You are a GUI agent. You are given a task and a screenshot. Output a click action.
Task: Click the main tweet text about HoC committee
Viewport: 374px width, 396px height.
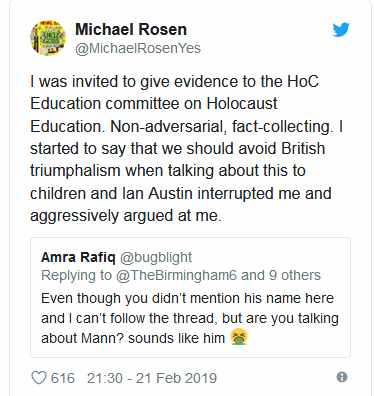[187, 148]
